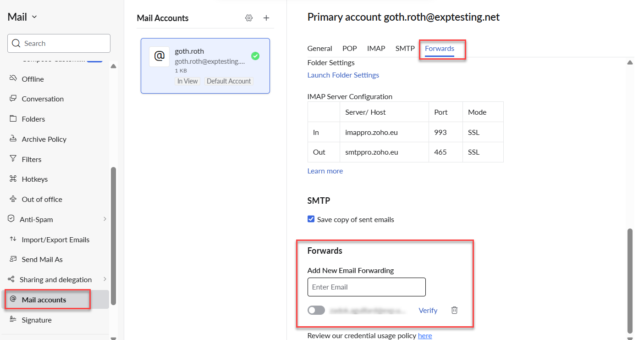This screenshot has height=340, width=644.
Task: Expand the Anti-Spam submenu
Action: pyautogui.click(x=105, y=219)
